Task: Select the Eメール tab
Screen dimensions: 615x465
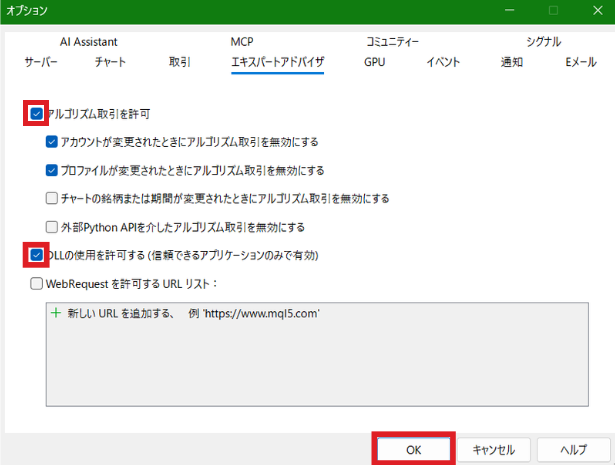Action: click(x=581, y=62)
